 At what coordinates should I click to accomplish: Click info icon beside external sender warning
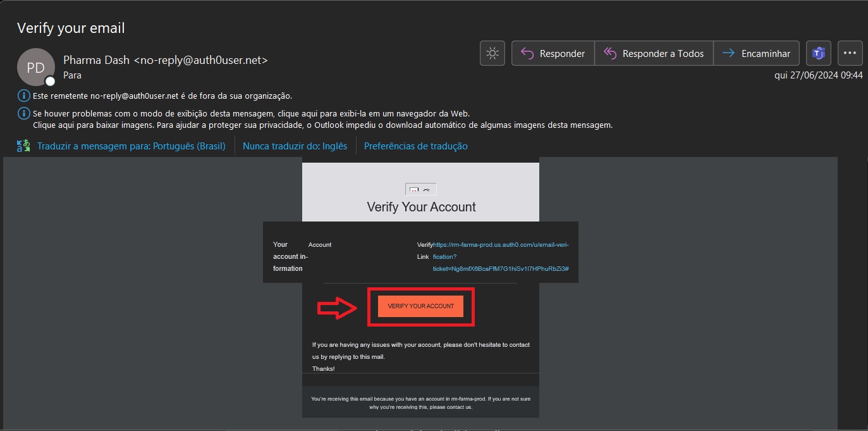[x=23, y=96]
